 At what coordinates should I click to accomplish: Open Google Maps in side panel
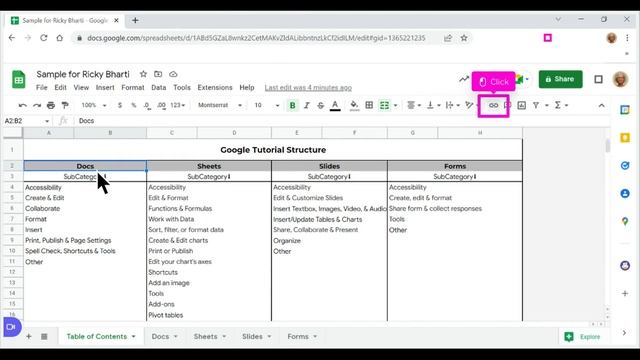click(x=625, y=221)
